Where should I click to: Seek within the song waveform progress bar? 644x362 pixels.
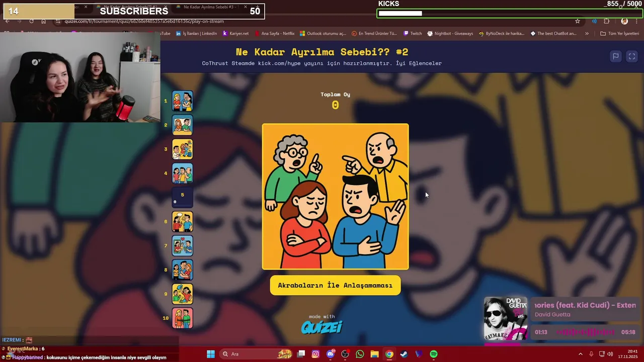click(x=586, y=332)
